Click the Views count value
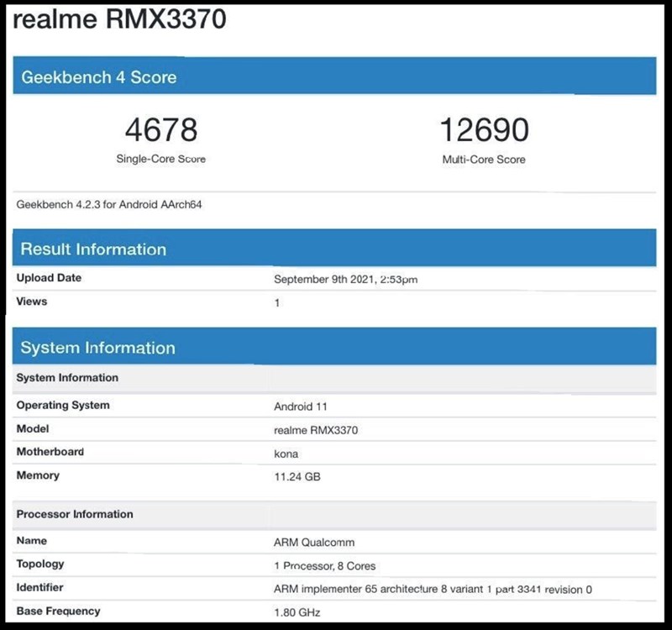Screen dimensions: 672x630 point(277,302)
